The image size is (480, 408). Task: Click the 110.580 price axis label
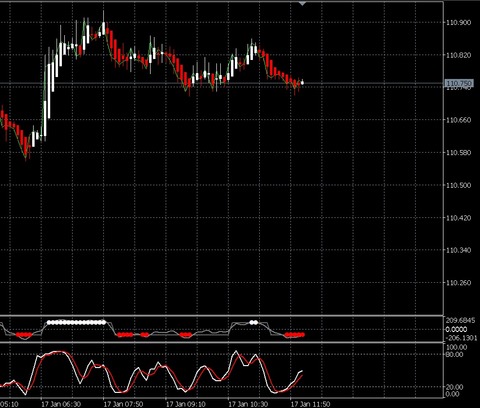click(459, 153)
